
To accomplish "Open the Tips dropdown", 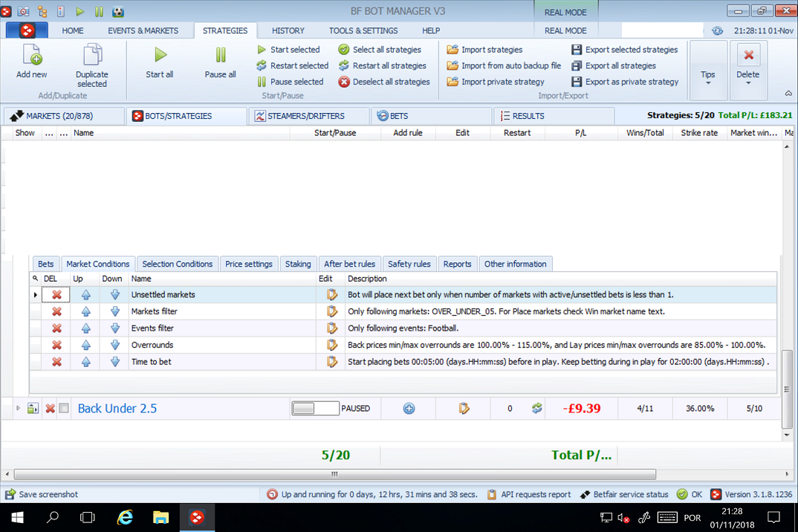I will 708,71.
